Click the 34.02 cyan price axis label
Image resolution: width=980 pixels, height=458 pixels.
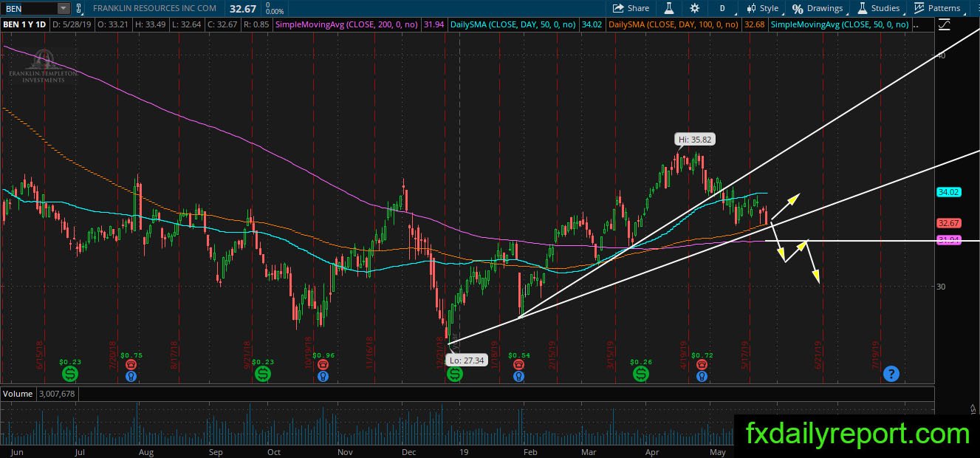(x=948, y=192)
